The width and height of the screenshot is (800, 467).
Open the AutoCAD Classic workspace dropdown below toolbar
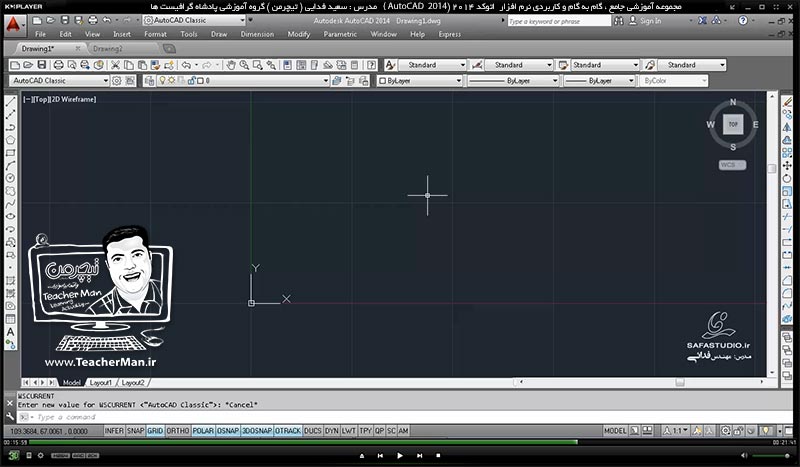tap(59, 81)
